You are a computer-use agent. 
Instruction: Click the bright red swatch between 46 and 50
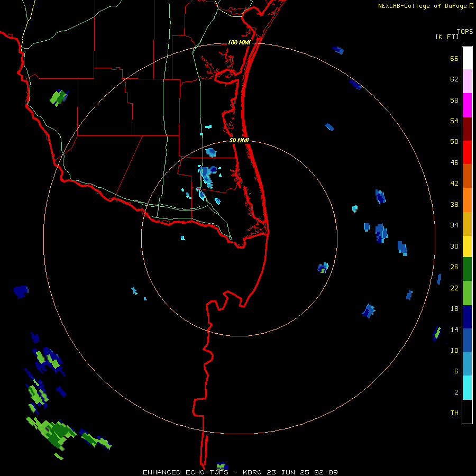click(x=467, y=152)
